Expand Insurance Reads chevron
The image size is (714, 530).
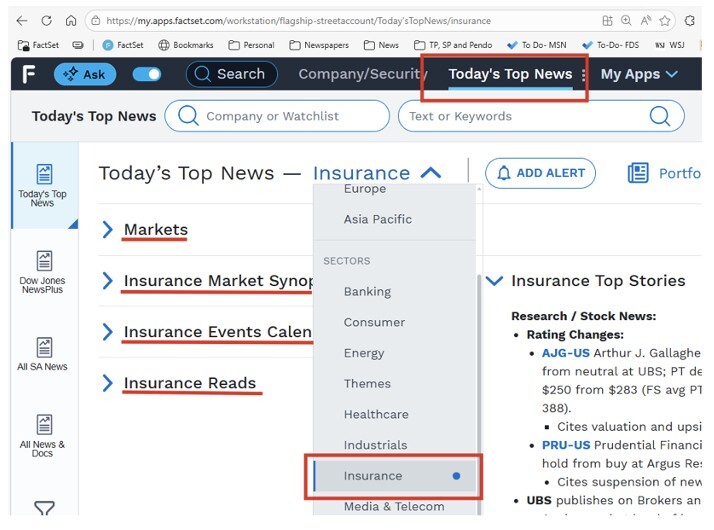(x=107, y=383)
